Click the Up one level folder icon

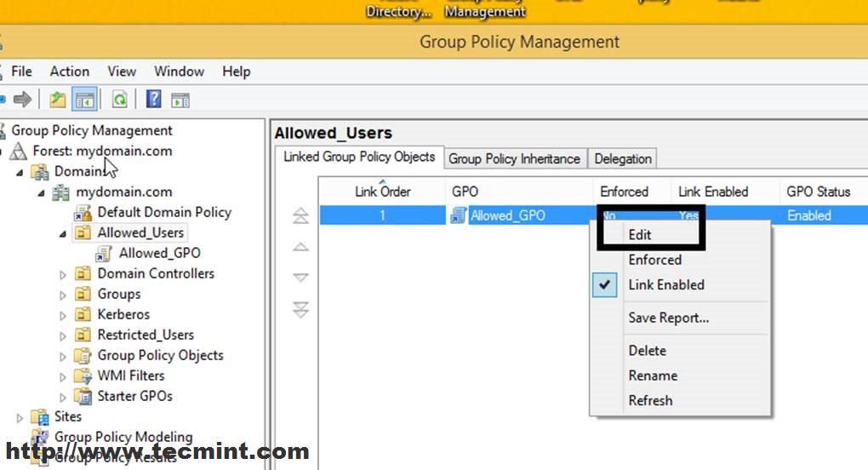point(58,100)
